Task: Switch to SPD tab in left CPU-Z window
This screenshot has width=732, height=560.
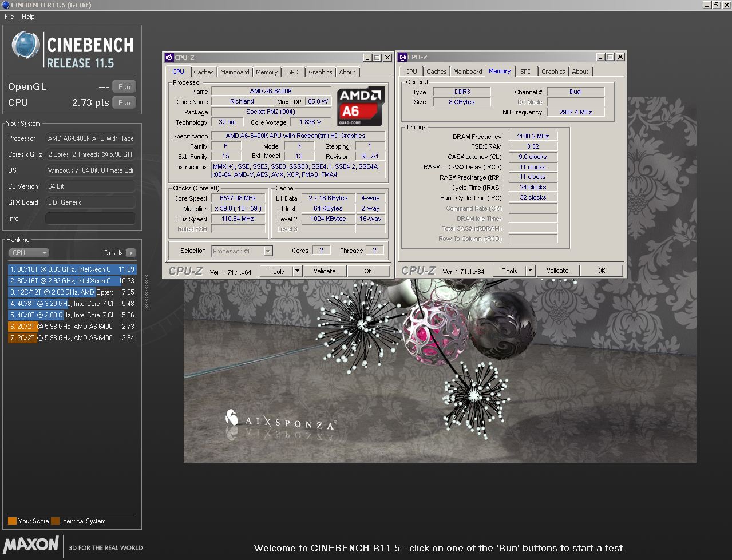Action: tap(293, 72)
